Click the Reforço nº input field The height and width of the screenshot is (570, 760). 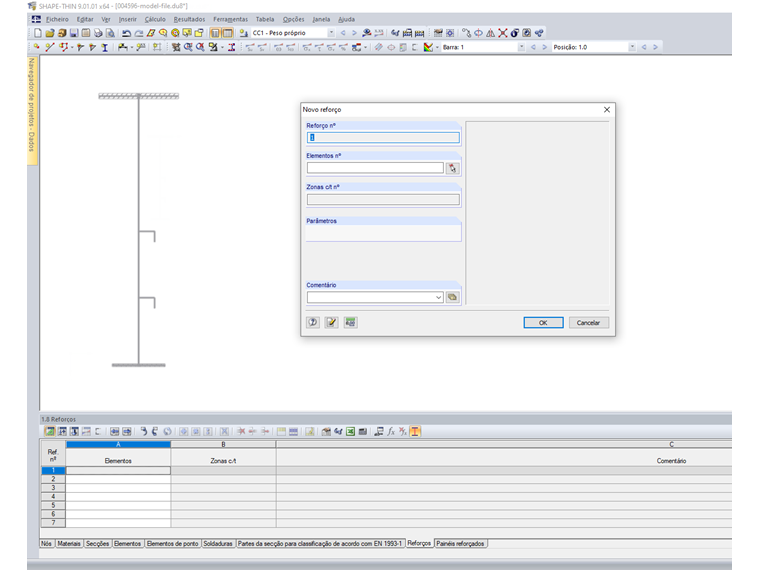pyautogui.click(x=383, y=138)
